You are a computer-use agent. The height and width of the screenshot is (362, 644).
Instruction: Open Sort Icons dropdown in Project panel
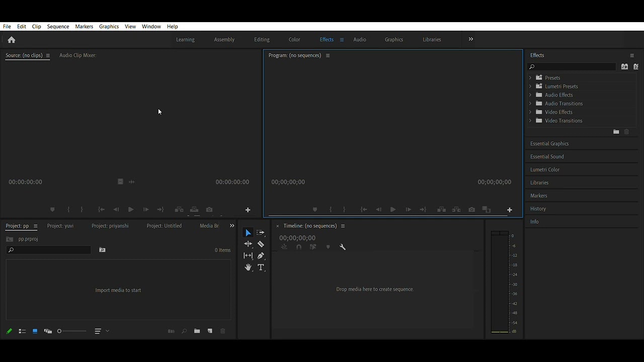click(101, 331)
